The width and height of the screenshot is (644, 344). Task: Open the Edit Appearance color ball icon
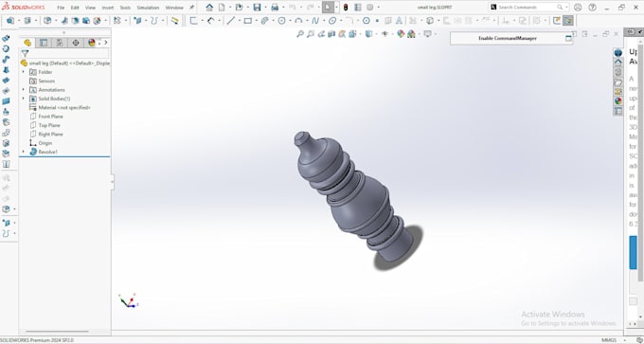(x=401, y=34)
